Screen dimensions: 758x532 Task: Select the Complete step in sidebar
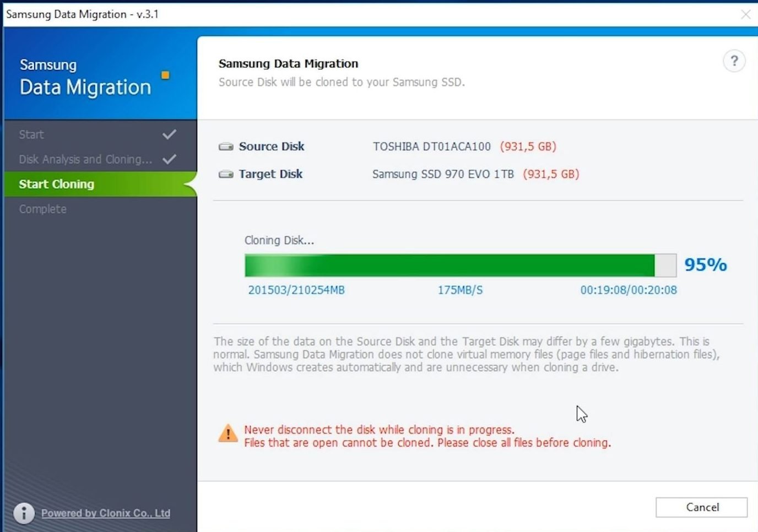click(x=42, y=209)
